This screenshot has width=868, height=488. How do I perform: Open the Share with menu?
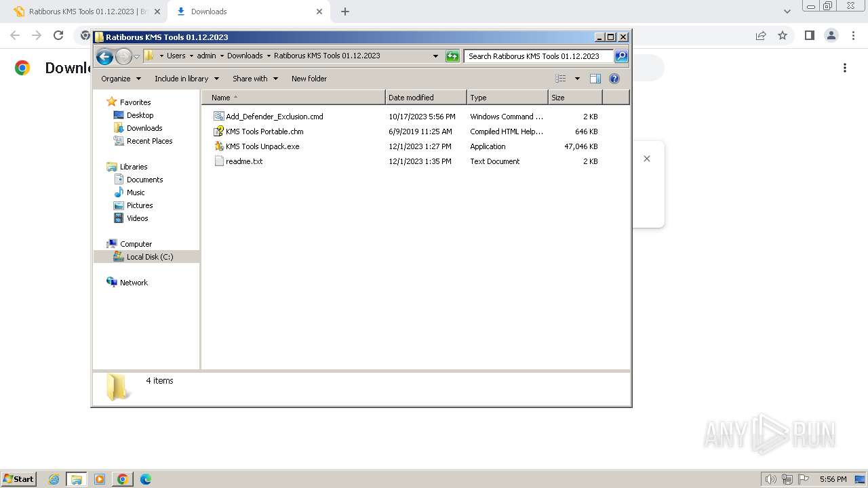point(255,79)
